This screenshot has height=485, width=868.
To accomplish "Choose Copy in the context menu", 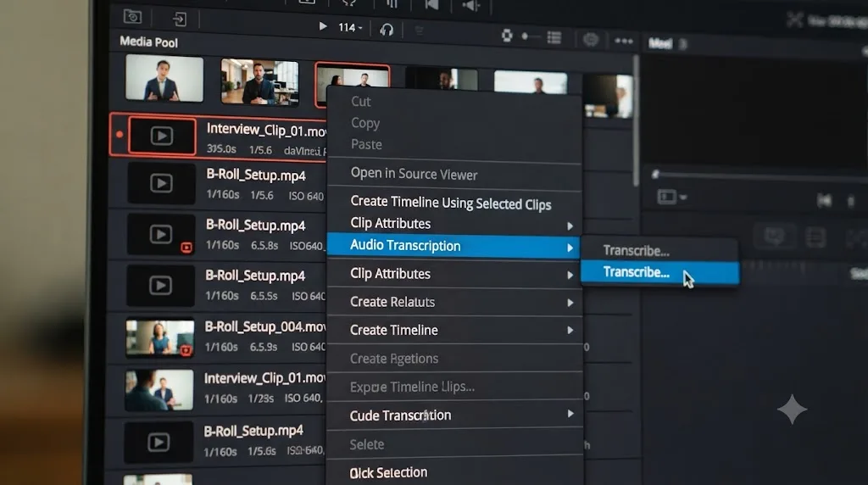I will click(x=365, y=124).
